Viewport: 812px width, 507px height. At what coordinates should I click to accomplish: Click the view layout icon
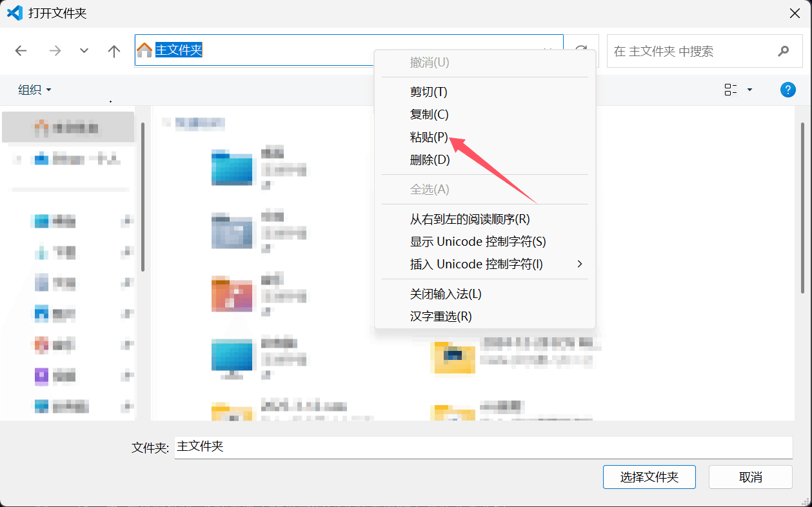point(731,90)
